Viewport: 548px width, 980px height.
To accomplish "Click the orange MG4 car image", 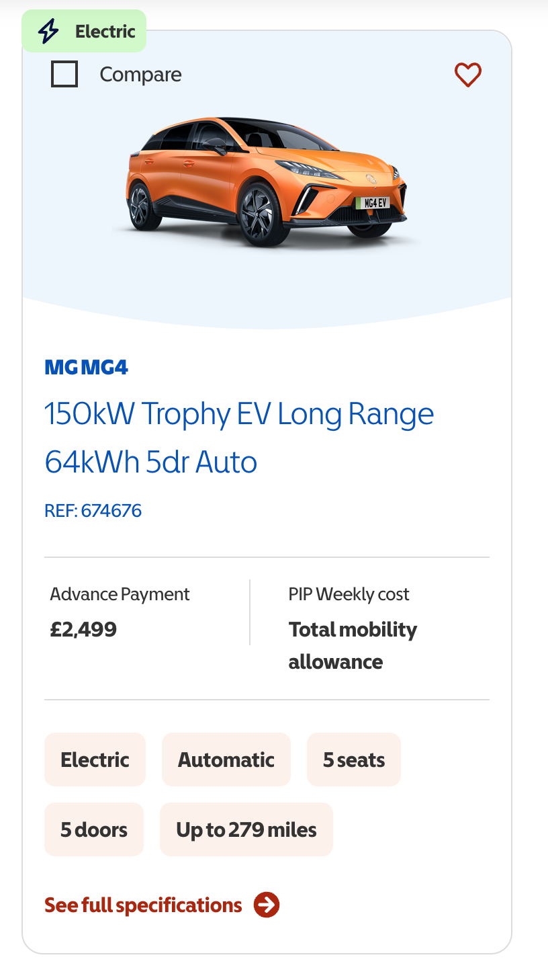I will [x=267, y=183].
